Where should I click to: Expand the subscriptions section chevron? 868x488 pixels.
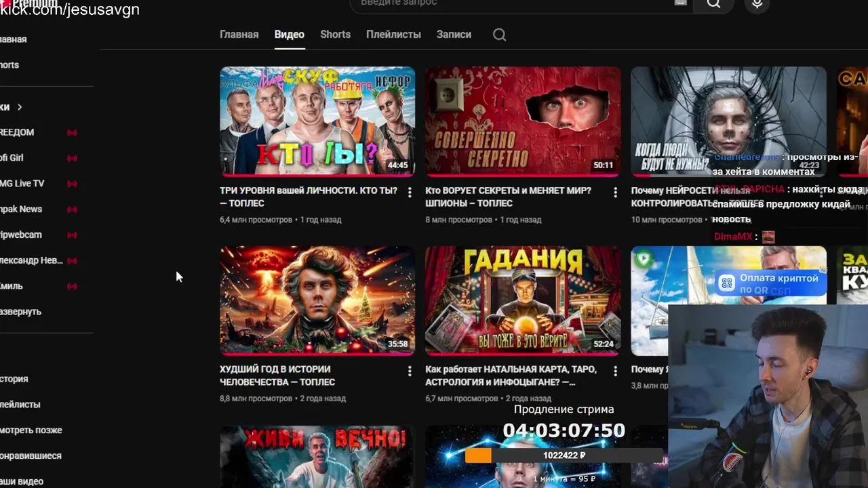pos(20,107)
